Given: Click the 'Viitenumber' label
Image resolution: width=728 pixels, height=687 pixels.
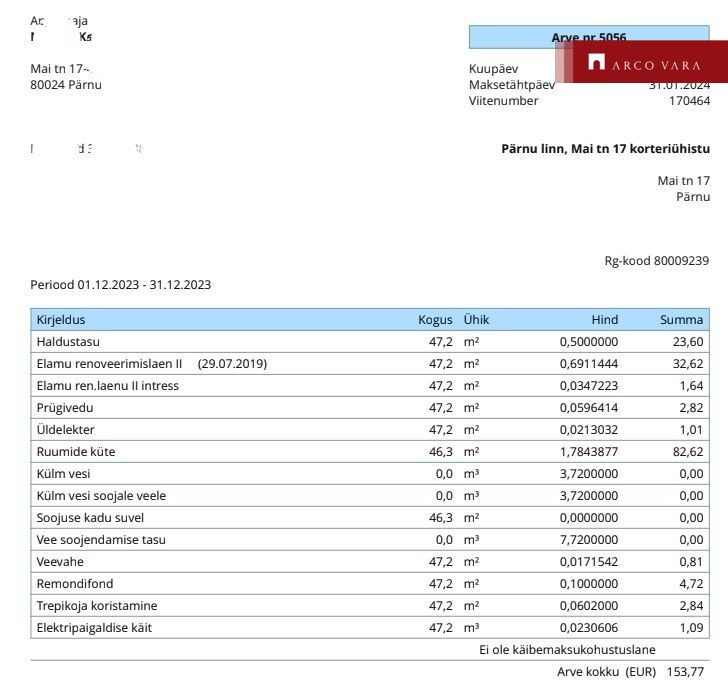Looking at the screenshot, I should pyautogui.click(x=503, y=101).
